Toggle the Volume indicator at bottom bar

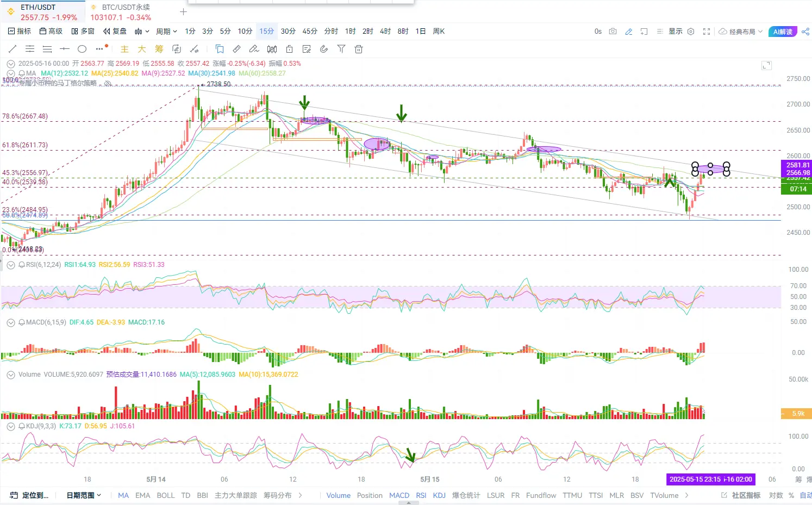coord(338,495)
